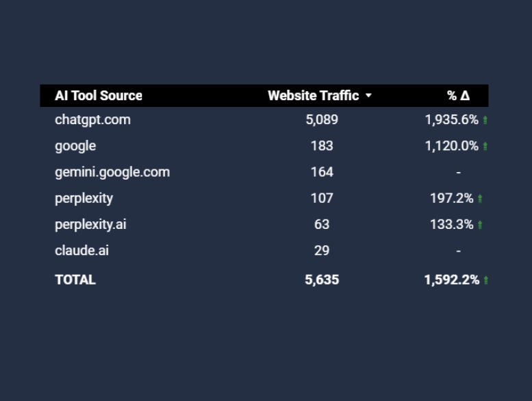The height and width of the screenshot is (401, 532).
Task: Click the claude.ai source label
Action: point(81,251)
